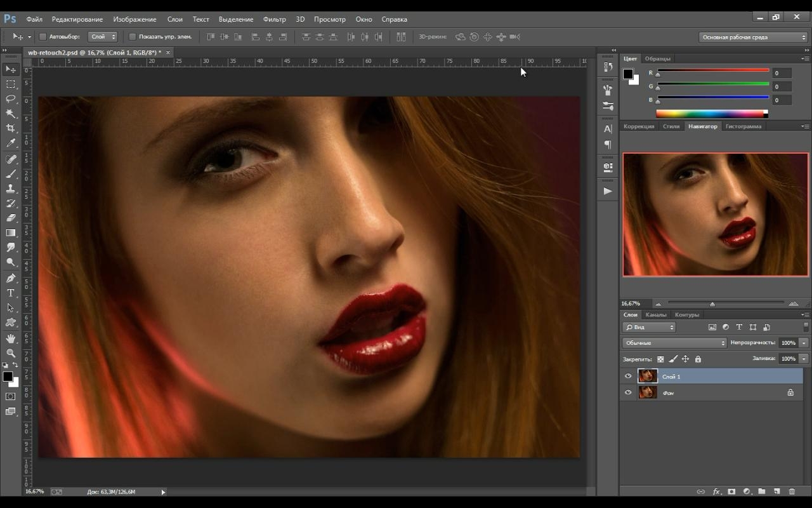Add a layer mask icon
This screenshot has height=508, width=812.
[x=731, y=491]
